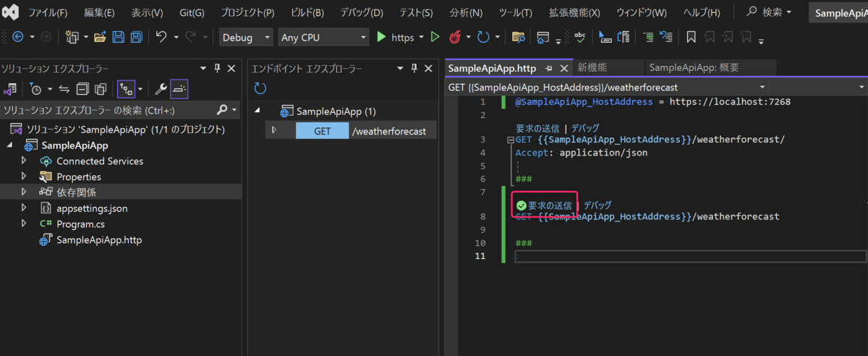Collapse SampleApiApp (1) node in Endpoint Explorer

(258, 111)
